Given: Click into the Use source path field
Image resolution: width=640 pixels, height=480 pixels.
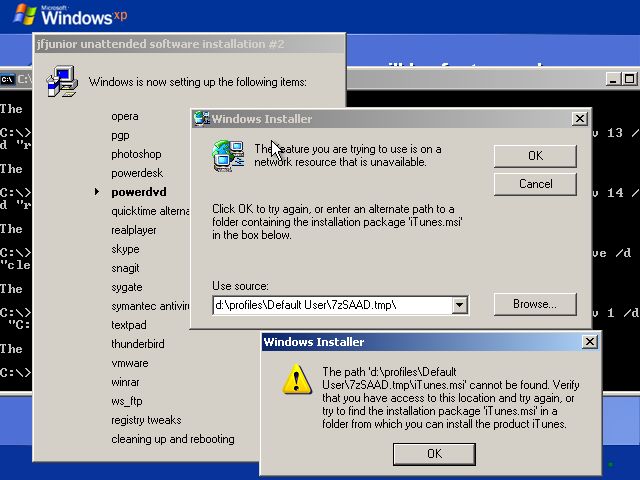Looking at the screenshot, I should tap(332, 305).
